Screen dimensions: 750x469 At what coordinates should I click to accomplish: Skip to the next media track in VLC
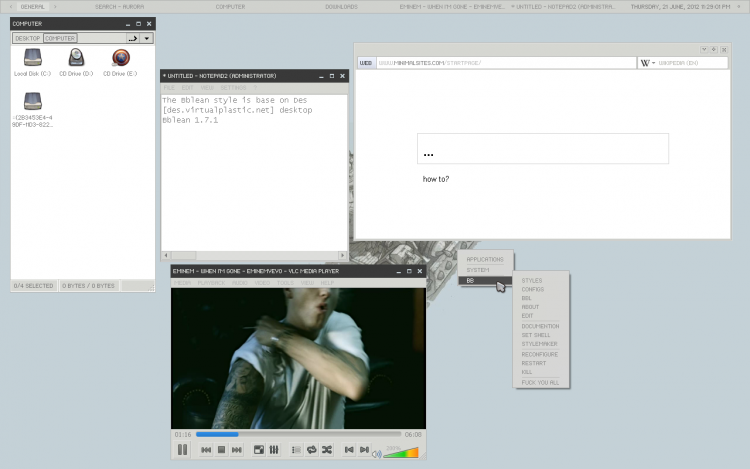(237, 450)
